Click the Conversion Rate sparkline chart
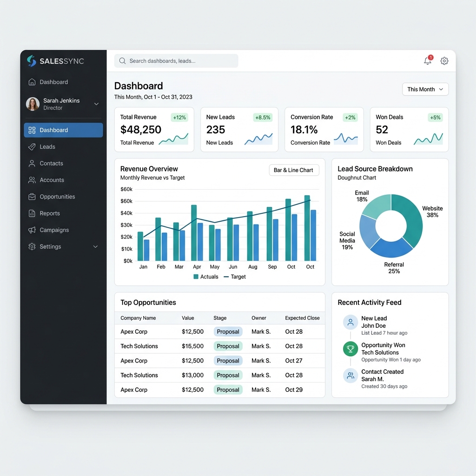This screenshot has height=476, width=476. (346, 138)
